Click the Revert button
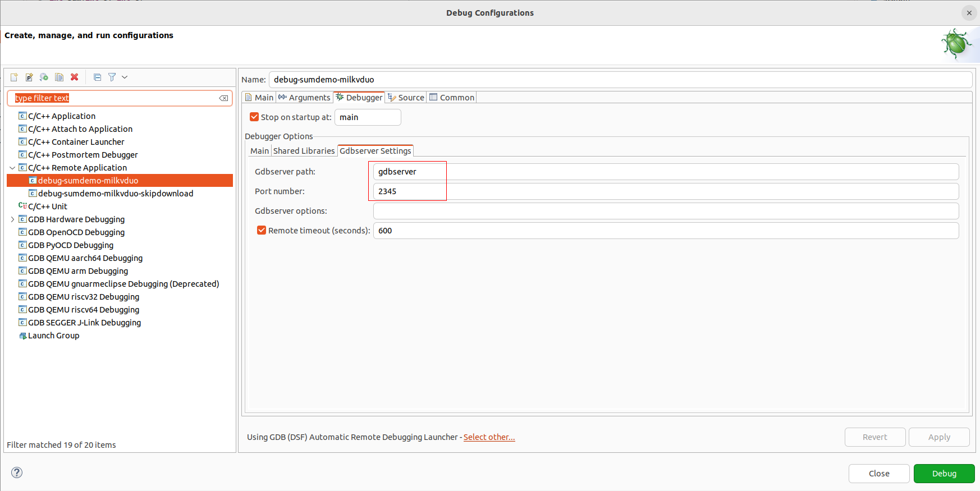 875,437
